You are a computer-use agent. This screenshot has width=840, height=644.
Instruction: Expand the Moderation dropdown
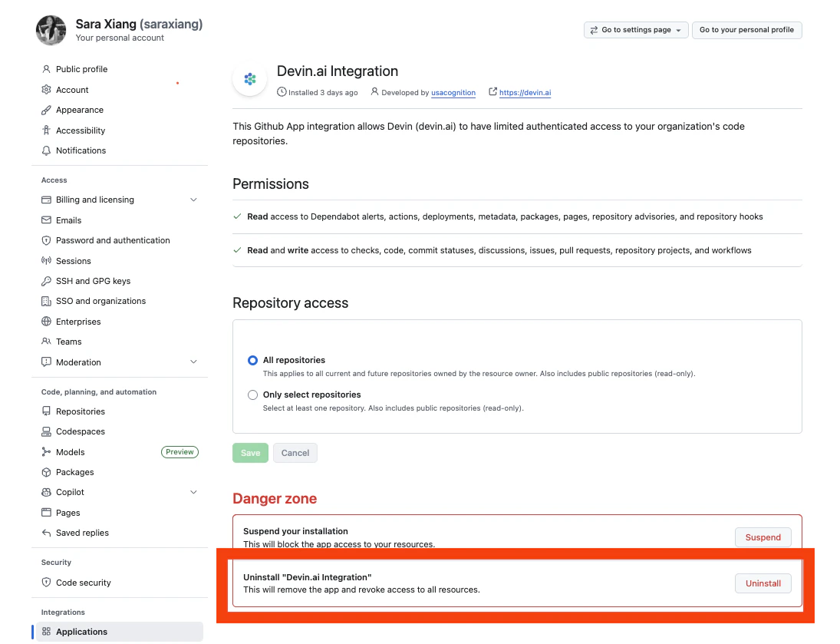click(x=193, y=362)
